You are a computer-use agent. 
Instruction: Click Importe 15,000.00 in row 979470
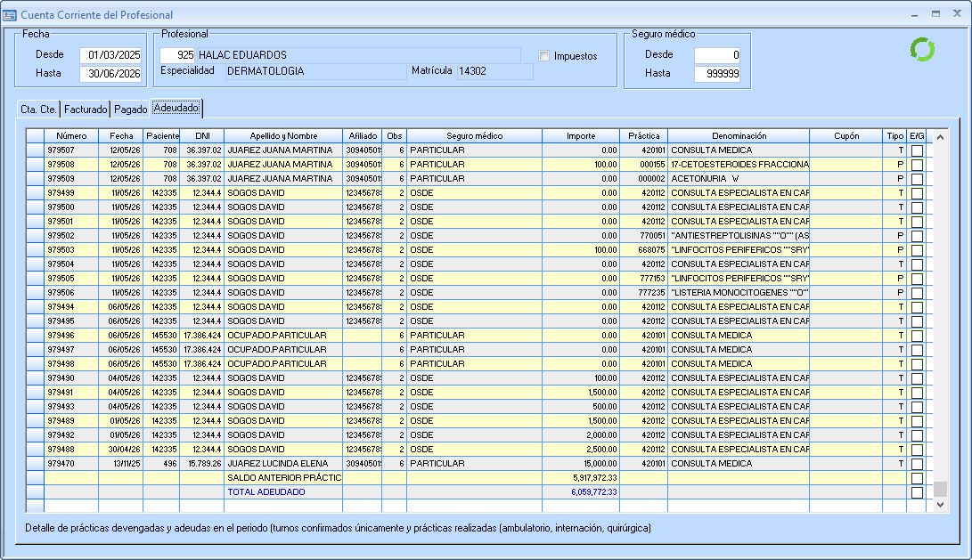coord(581,464)
